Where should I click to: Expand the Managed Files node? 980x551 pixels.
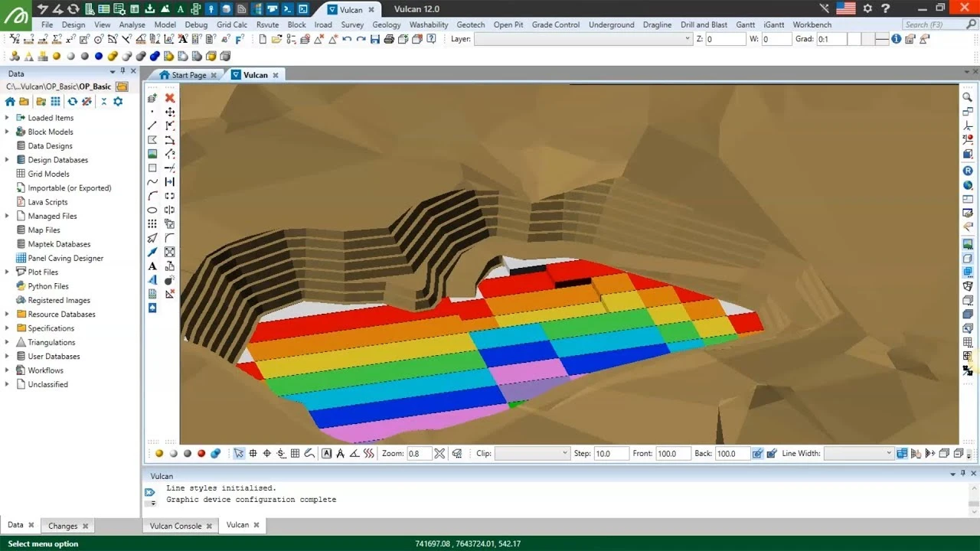tap(8, 216)
